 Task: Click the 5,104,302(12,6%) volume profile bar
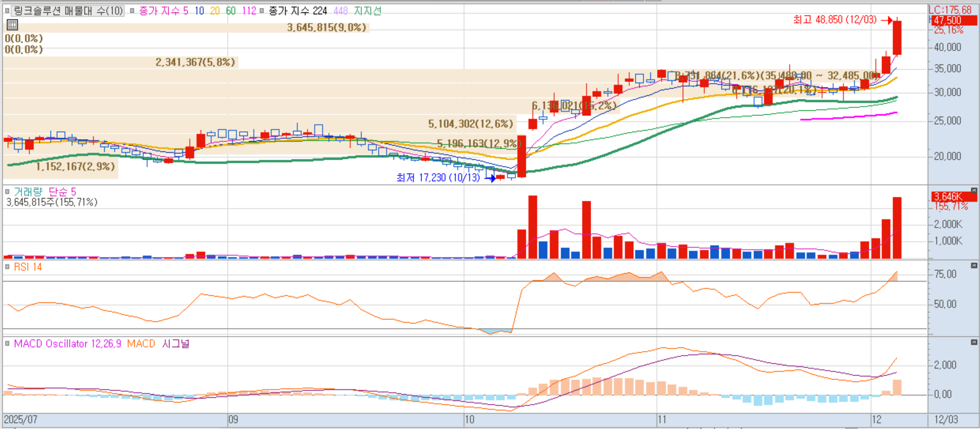[x=260, y=124]
